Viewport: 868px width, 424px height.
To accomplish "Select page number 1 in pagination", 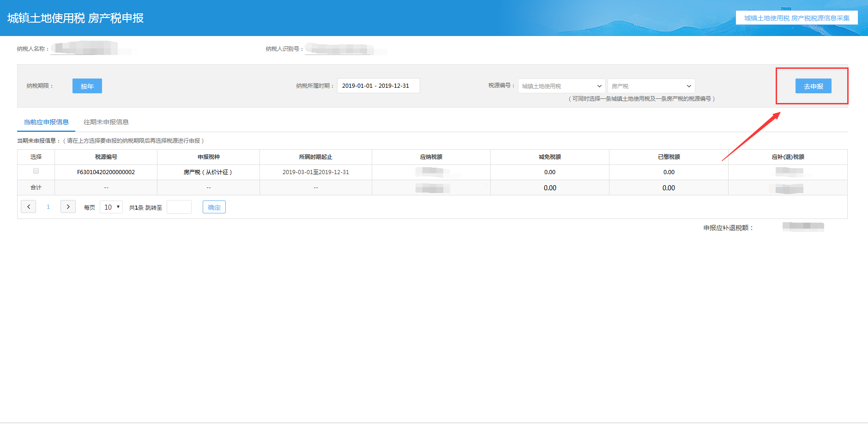I will click(48, 206).
